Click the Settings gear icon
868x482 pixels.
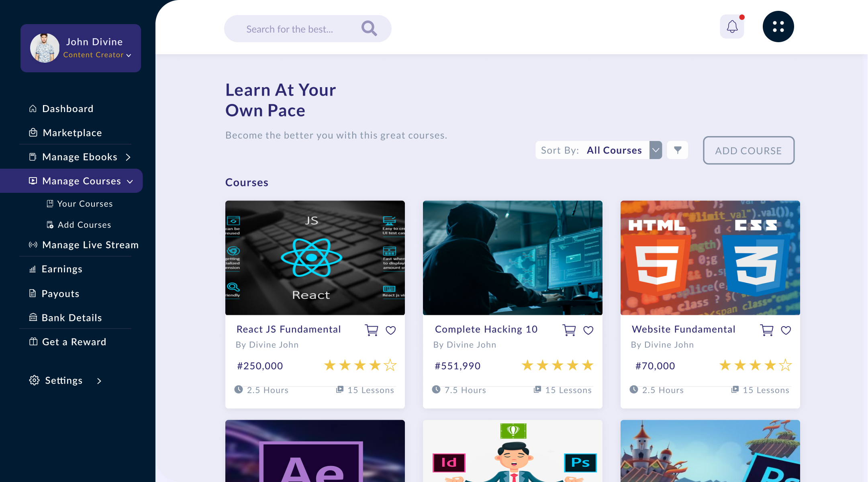click(34, 380)
